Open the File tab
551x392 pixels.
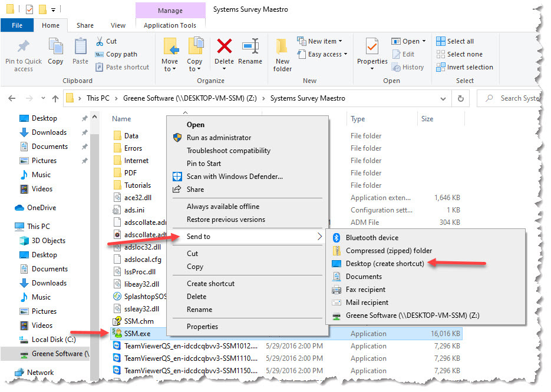click(x=17, y=25)
